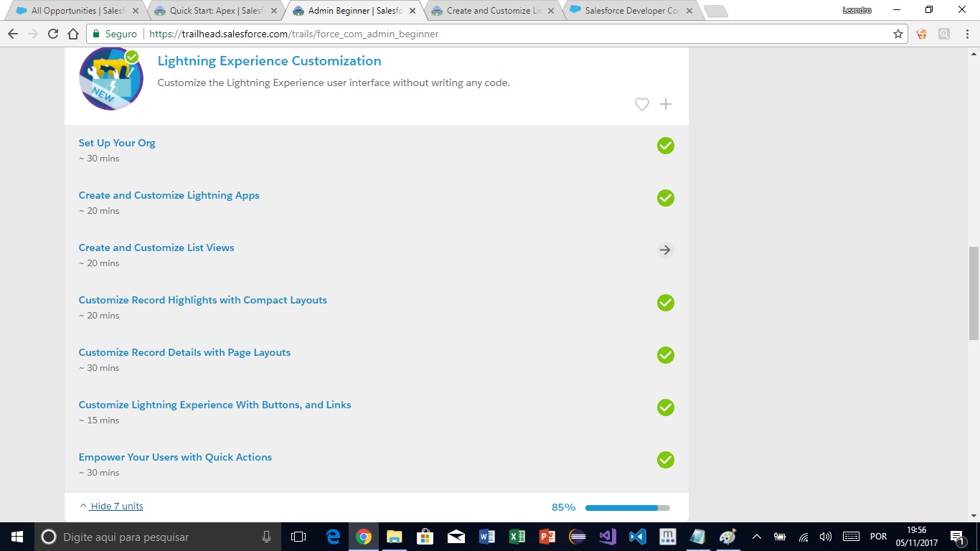Open the Paint app from the taskbar
Image resolution: width=980 pixels, height=551 pixels.
[728, 537]
